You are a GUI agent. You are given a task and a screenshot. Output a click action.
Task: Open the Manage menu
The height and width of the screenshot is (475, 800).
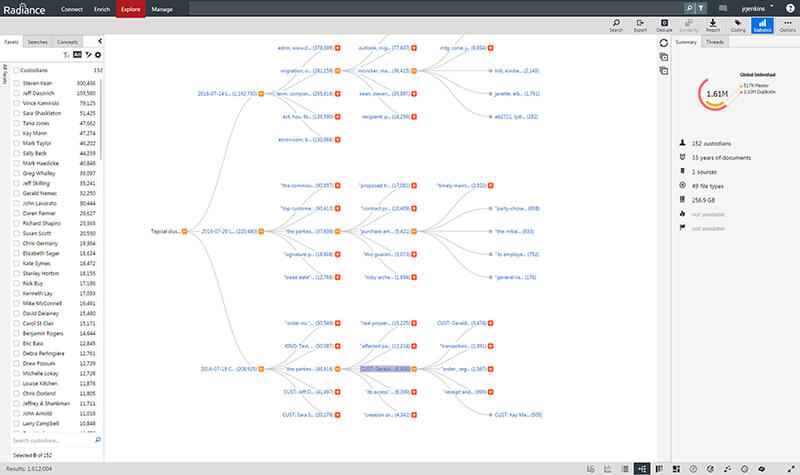coord(162,9)
